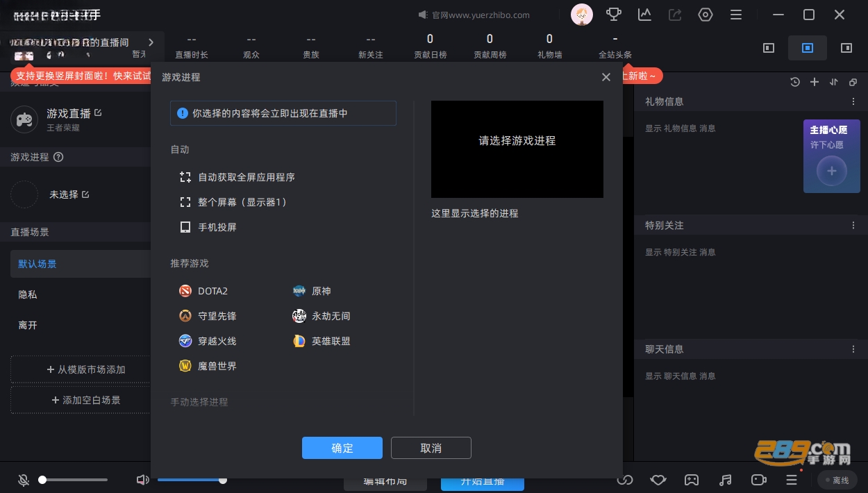
Task: Select 永劫无间 from recommended games
Action: pos(322,316)
